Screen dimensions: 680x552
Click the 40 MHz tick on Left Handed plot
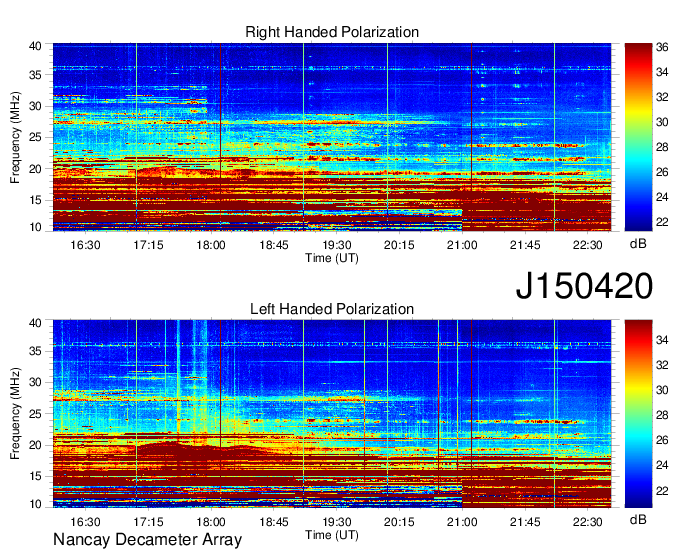click(x=36, y=323)
